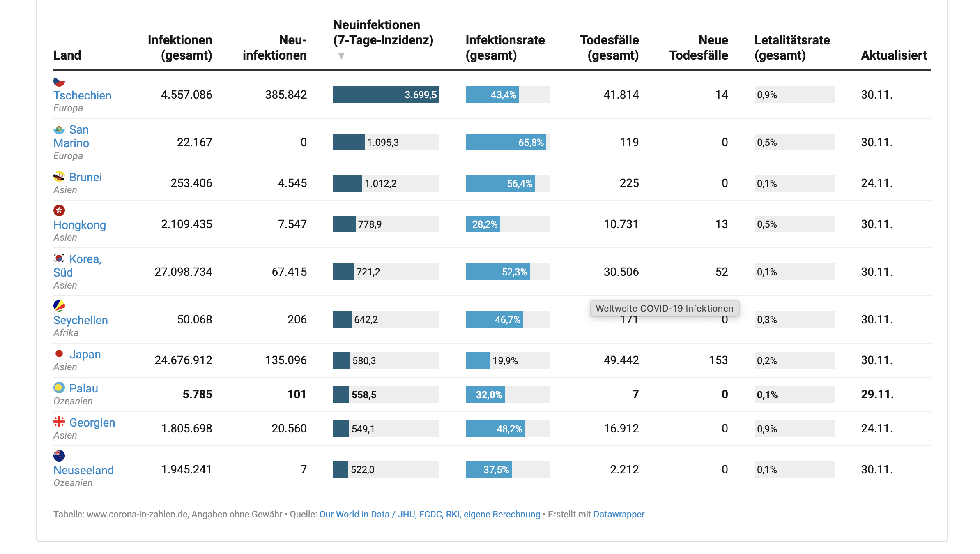Open the Japan country link
980x554 pixels.
point(85,354)
